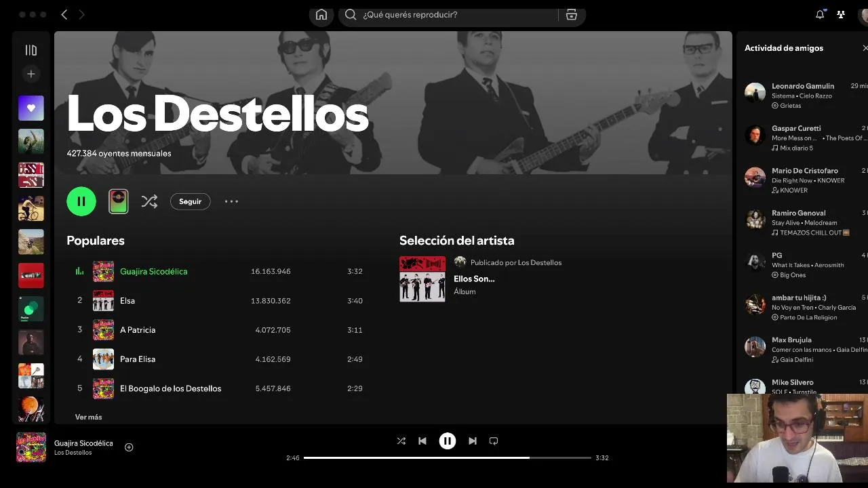
Task: Select the track Elsa
Action: point(127,300)
